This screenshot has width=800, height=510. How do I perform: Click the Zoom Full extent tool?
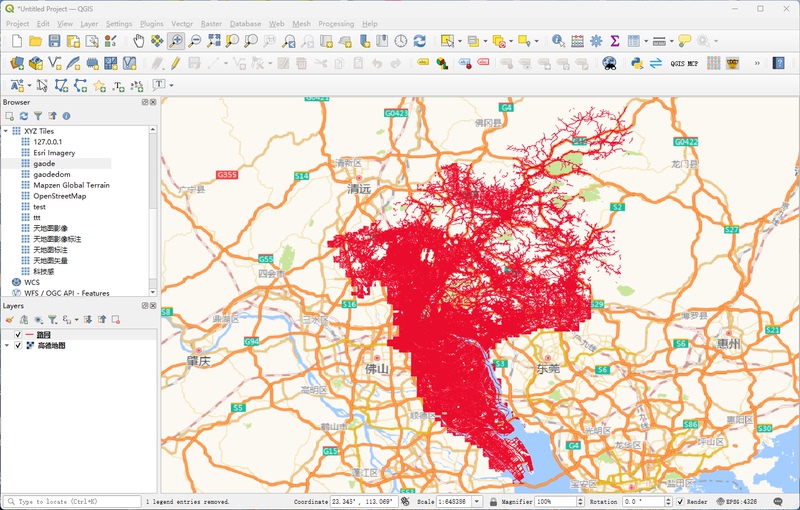pos(214,41)
